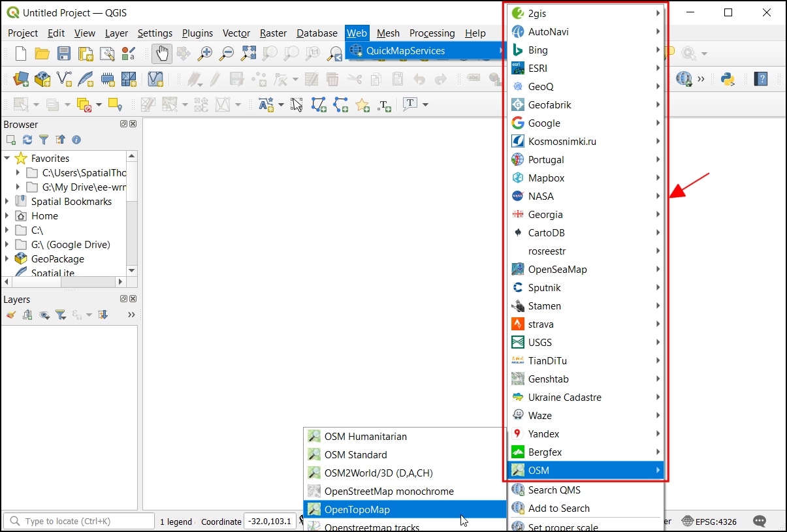
Task: Save project with the floppy disk icon
Action: click(64, 54)
